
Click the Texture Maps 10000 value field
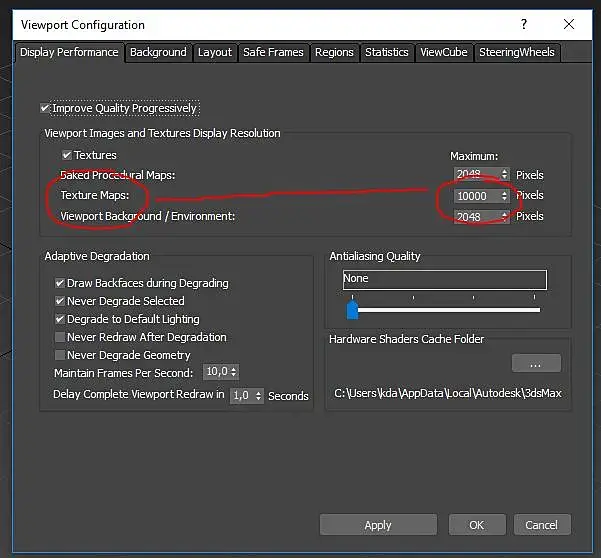(x=477, y=196)
